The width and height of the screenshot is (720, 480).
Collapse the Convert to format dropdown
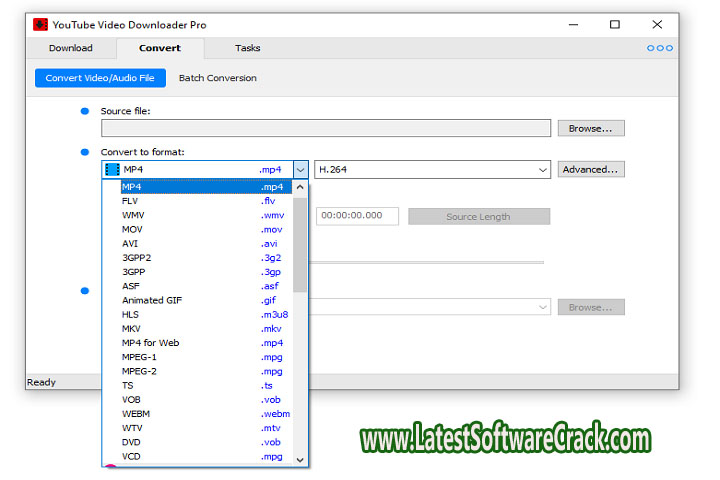click(x=300, y=170)
